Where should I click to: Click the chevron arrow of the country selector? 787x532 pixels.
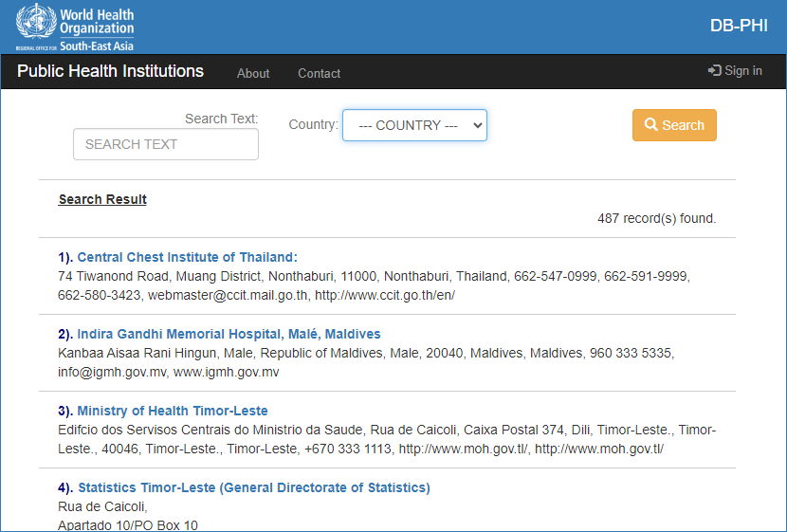coord(477,125)
